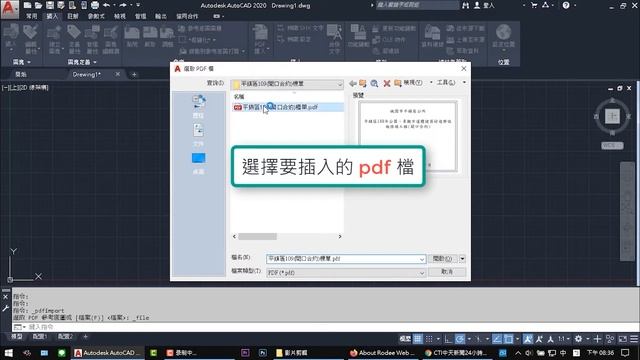
Task: Click the Undo arrow in quick access toolbar
Action: (x=107, y=5)
